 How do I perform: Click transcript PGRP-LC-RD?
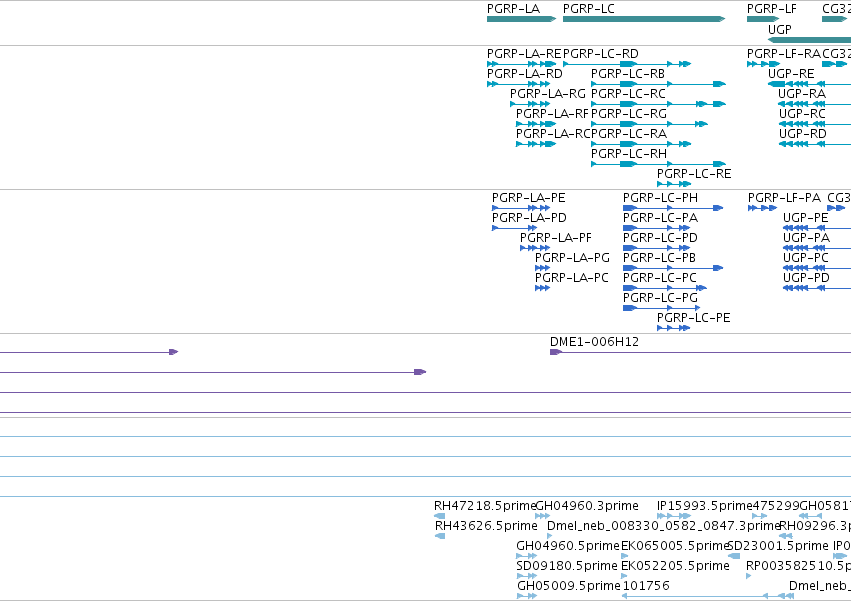pyautogui.click(x=627, y=64)
